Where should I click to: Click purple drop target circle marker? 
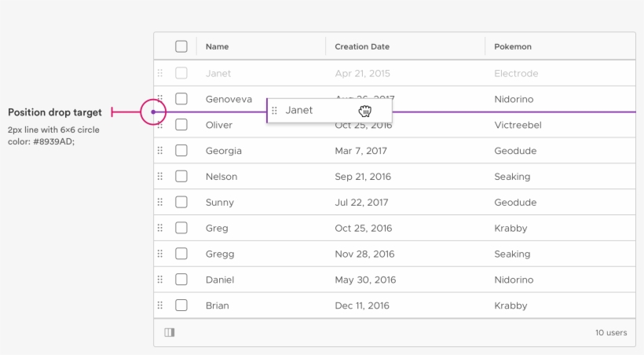click(x=153, y=112)
